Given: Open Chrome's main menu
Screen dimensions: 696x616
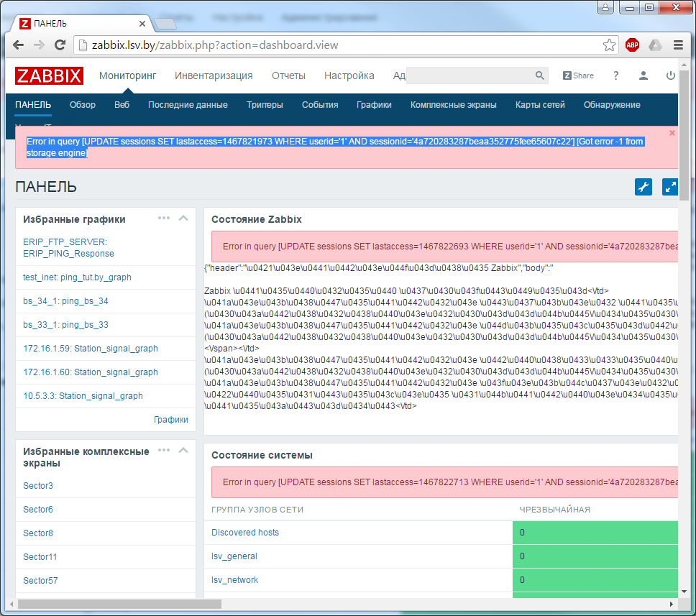Looking at the screenshot, I should pyautogui.click(x=678, y=45).
